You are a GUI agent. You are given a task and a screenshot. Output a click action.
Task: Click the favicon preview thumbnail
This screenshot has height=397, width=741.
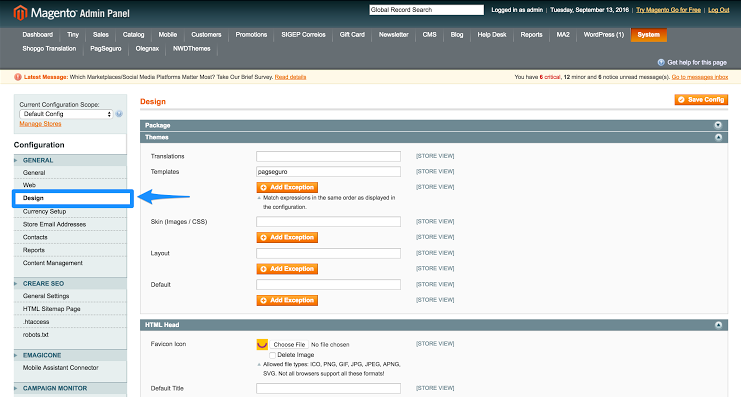(x=262, y=344)
